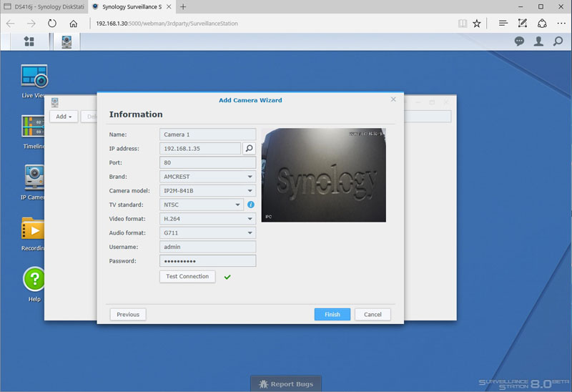Show TV standard info tooltip icon
572x392 pixels.
click(x=251, y=205)
